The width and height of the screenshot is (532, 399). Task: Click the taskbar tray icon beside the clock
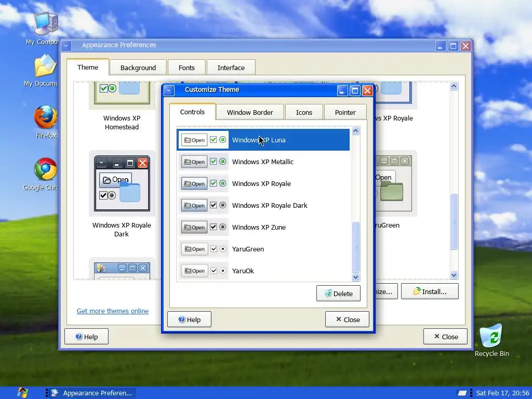click(462, 393)
